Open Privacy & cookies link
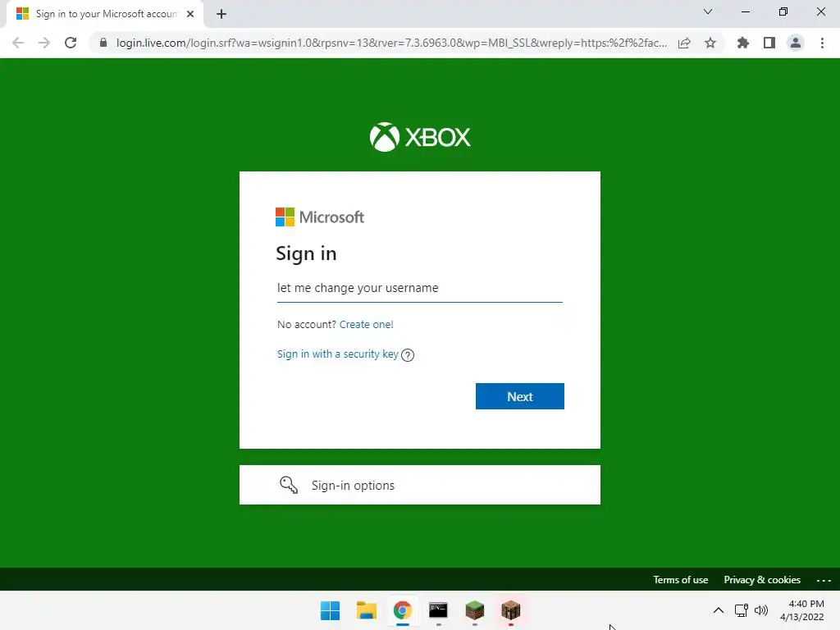Viewport: 840px width, 630px height. point(762,580)
